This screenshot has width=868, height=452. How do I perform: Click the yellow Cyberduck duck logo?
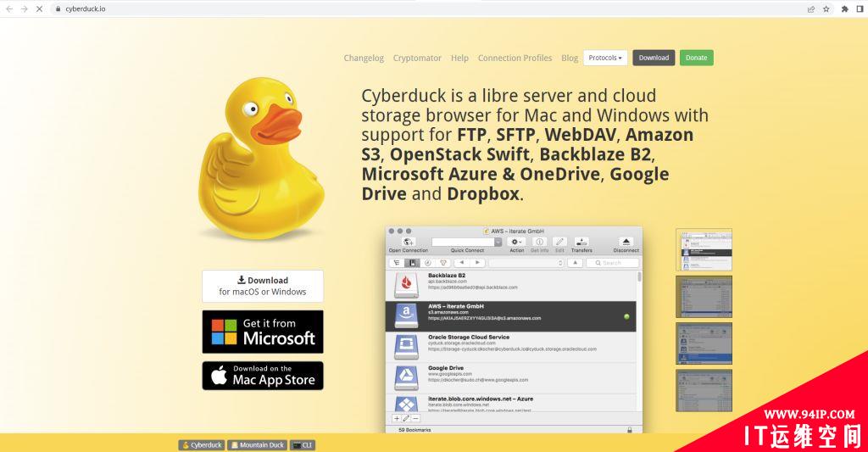[x=260, y=158]
